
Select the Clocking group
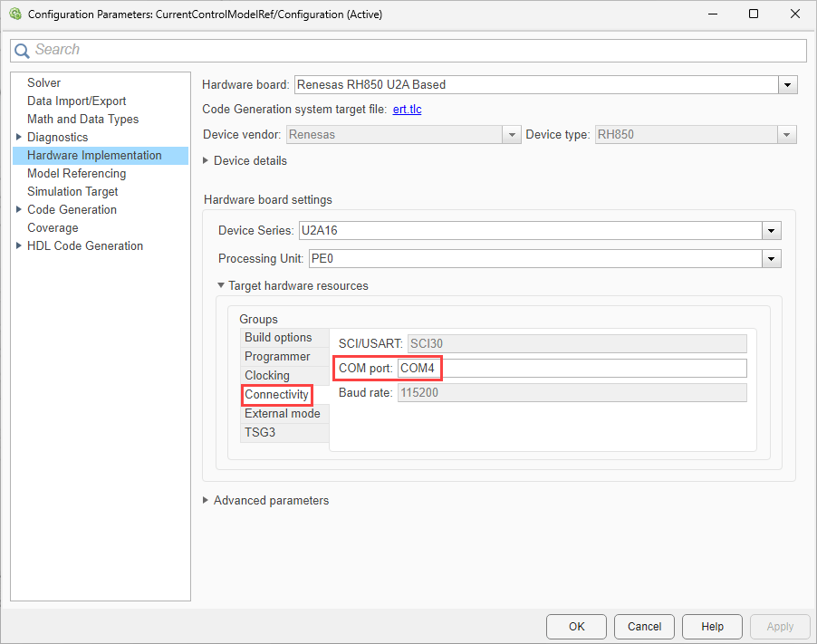267,376
